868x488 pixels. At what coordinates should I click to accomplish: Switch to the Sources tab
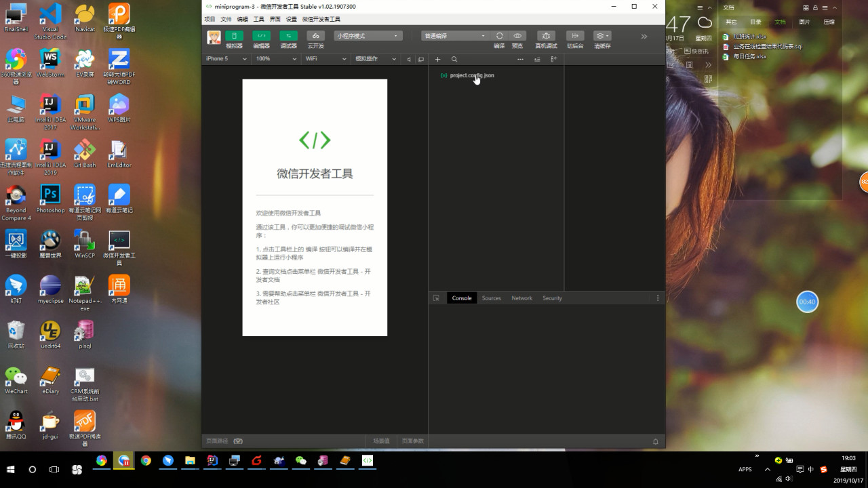pos(492,298)
